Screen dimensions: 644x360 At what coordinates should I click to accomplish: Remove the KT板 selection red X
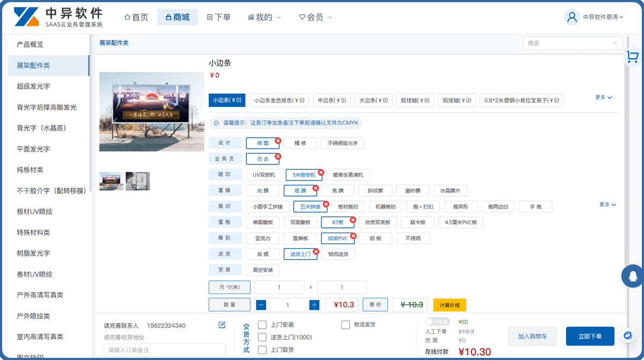[x=353, y=220]
